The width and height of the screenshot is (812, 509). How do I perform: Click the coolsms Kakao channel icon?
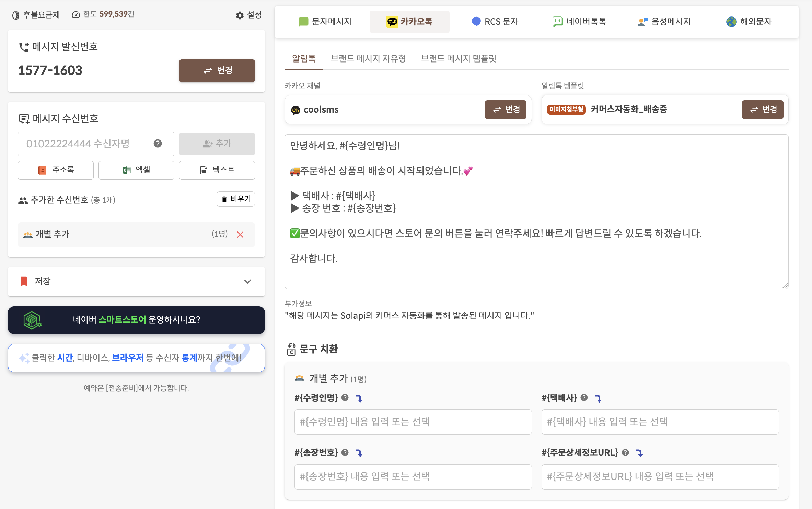click(x=297, y=110)
